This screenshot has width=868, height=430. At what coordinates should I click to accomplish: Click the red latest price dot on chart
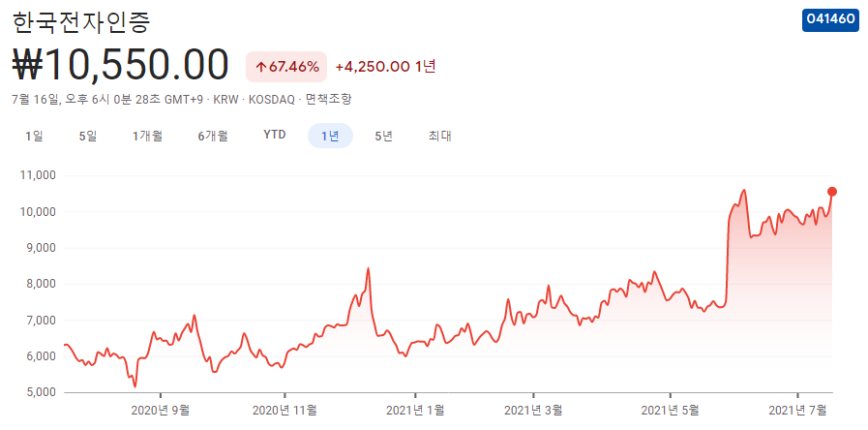(x=831, y=192)
